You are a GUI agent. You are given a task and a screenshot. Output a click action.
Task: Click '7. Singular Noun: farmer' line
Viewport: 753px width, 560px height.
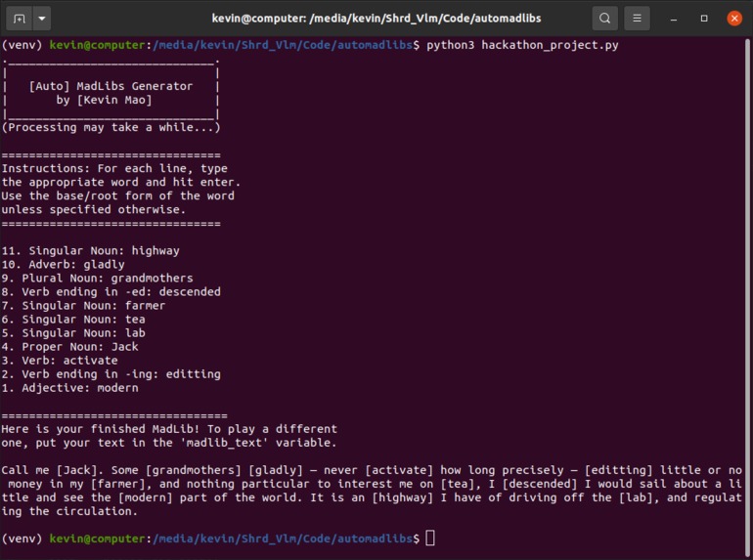tap(83, 306)
